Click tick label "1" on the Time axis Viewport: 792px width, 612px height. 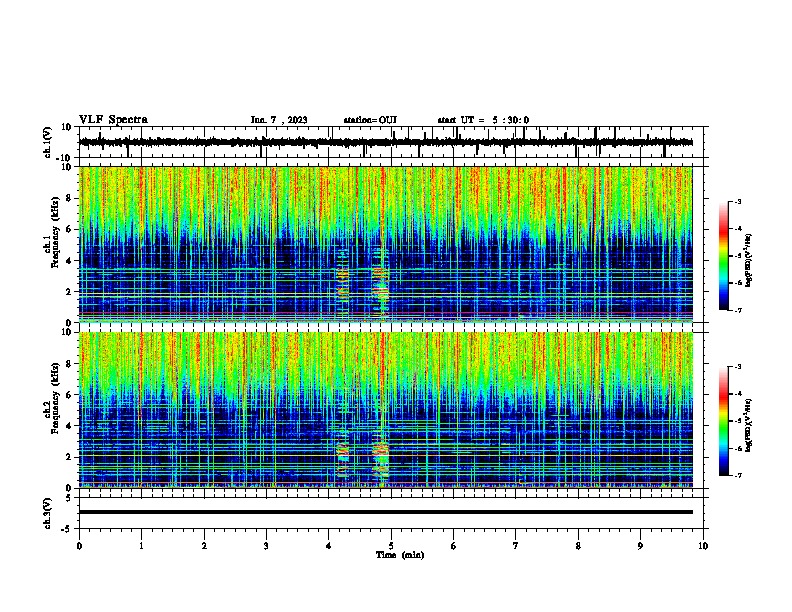pyautogui.click(x=141, y=546)
